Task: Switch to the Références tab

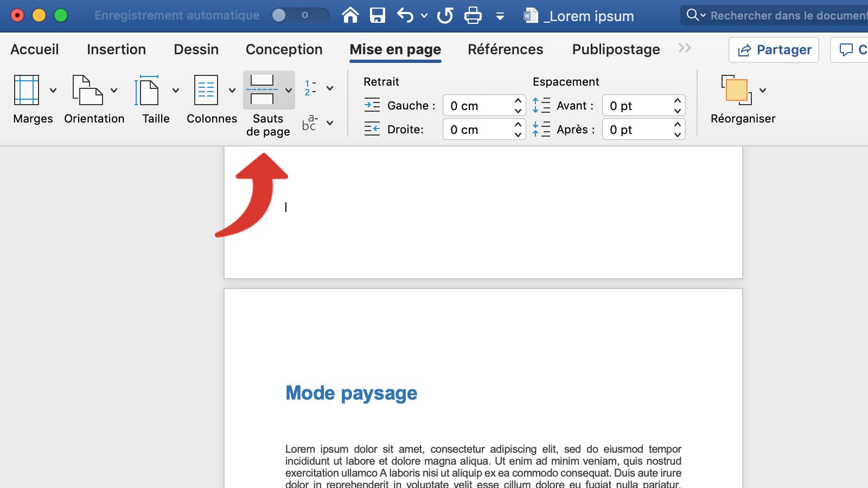Action: [505, 49]
